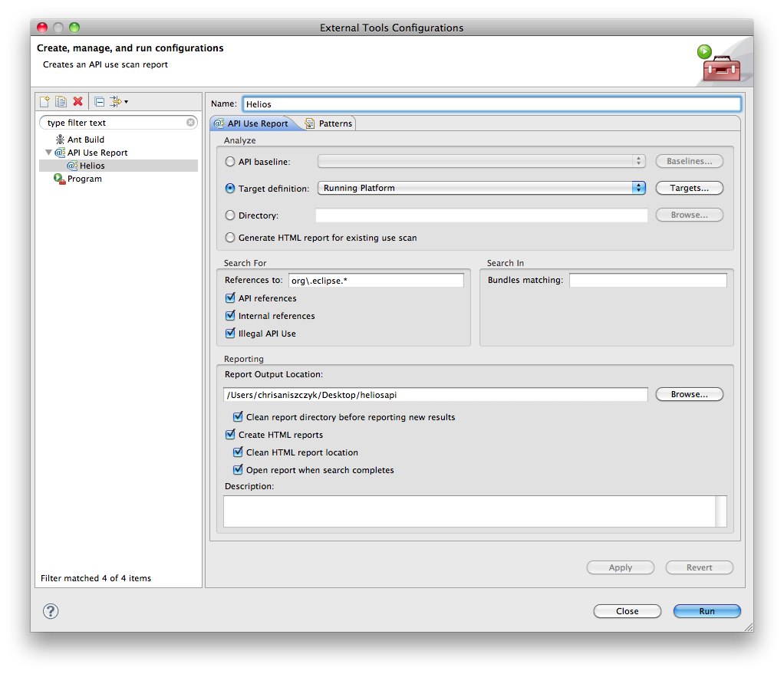
Task: Click the Collapse All icon
Action: pyautogui.click(x=100, y=102)
